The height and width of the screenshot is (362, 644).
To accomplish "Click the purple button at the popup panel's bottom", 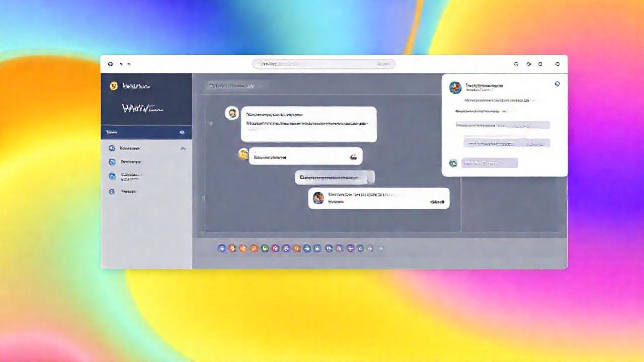I will [x=490, y=163].
